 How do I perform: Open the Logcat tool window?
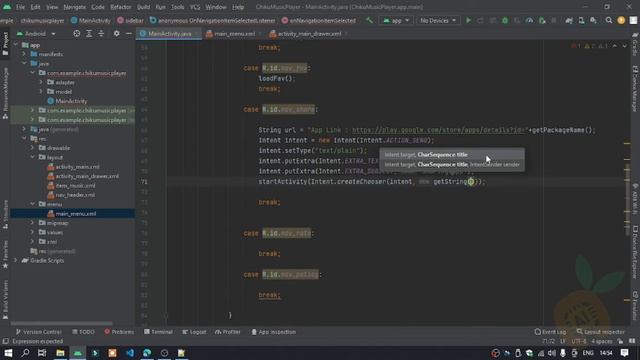(x=194, y=332)
